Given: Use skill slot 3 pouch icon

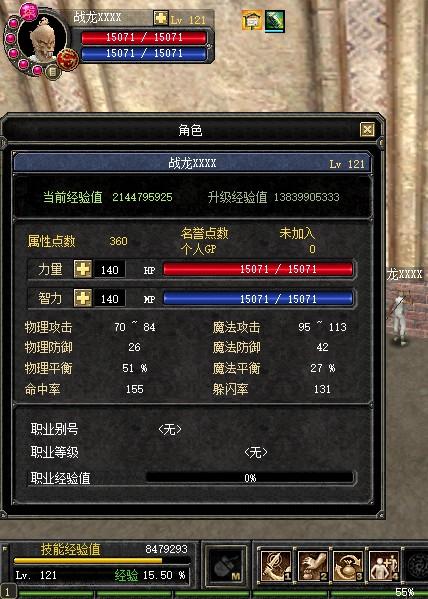Looking at the screenshot, I should pyautogui.click(x=348, y=566).
